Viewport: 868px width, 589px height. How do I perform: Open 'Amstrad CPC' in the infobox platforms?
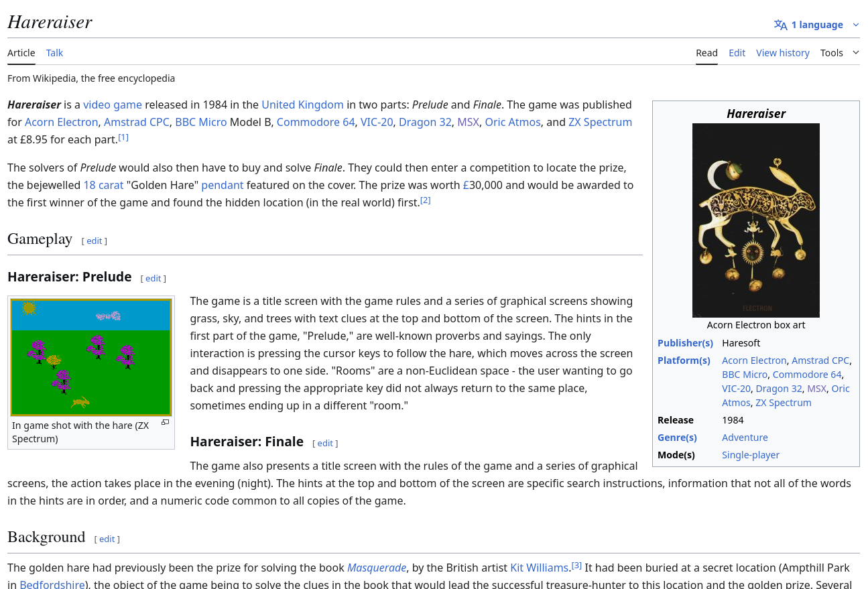coord(820,361)
